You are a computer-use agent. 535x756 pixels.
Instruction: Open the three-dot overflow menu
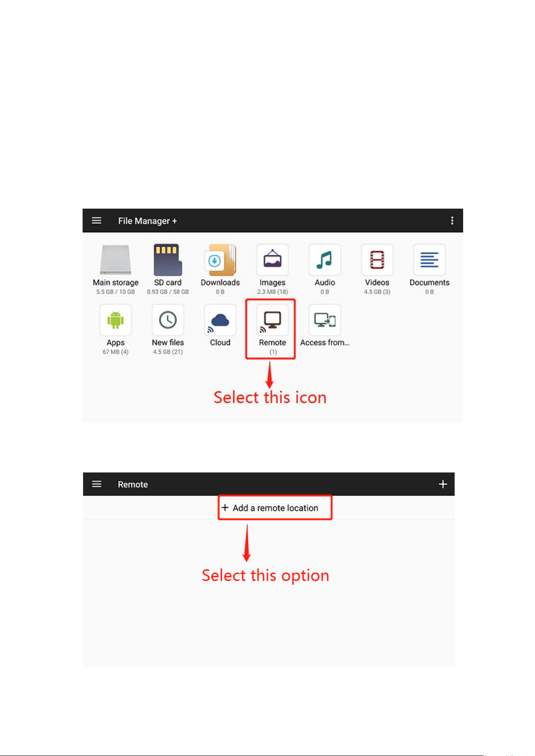(x=452, y=220)
